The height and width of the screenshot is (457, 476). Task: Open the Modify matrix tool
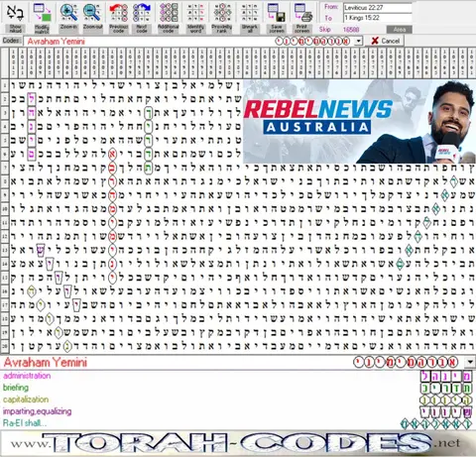coord(42,12)
